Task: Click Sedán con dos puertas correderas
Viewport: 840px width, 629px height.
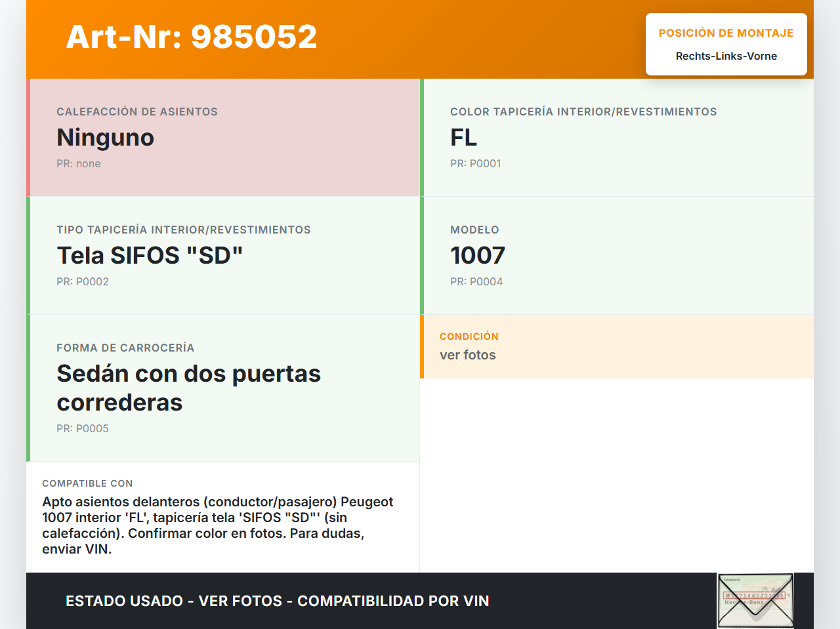Action: pyautogui.click(x=188, y=388)
